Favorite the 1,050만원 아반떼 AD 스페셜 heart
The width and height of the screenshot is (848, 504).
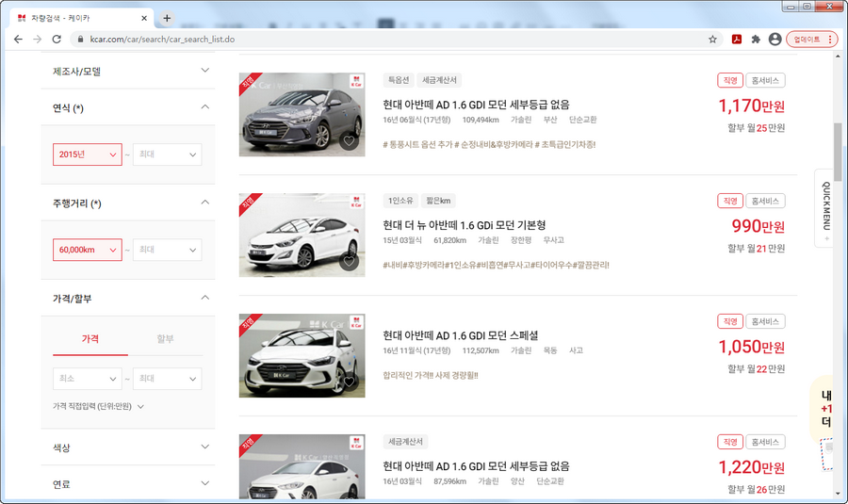click(x=349, y=382)
